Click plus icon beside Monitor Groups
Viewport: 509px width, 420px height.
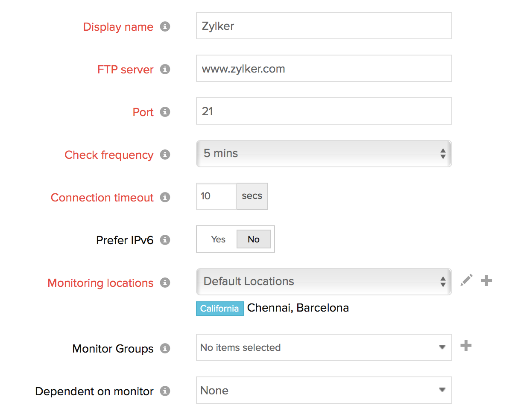coord(466,346)
